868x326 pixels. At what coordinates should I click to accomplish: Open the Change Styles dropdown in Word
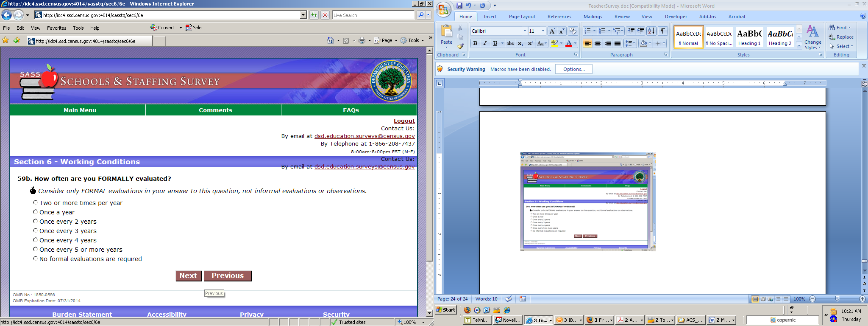(812, 38)
